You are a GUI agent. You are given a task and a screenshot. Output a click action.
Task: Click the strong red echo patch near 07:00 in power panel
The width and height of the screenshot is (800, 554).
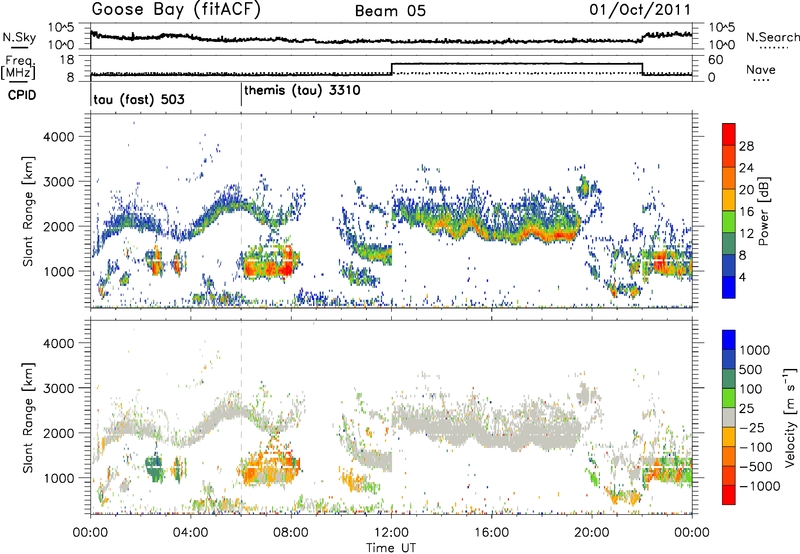(x=270, y=262)
